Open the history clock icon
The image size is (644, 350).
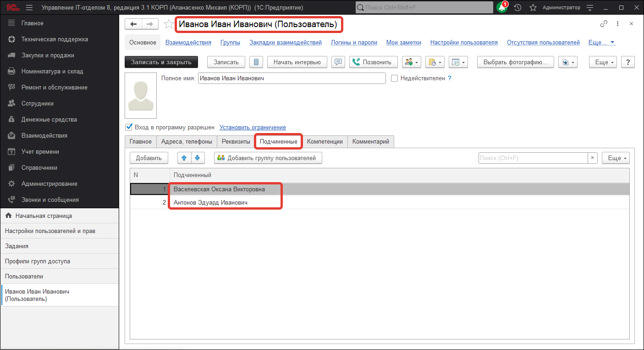(517, 8)
